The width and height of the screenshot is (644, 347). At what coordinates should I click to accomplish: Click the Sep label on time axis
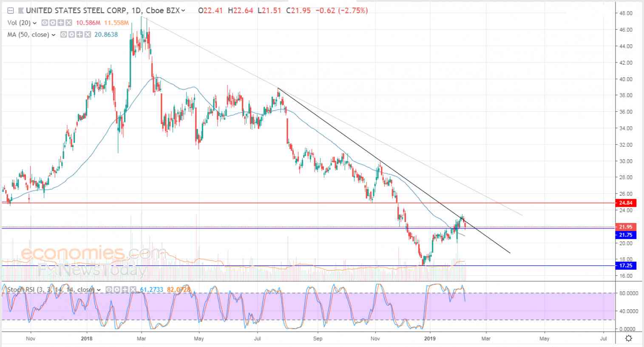point(318,339)
